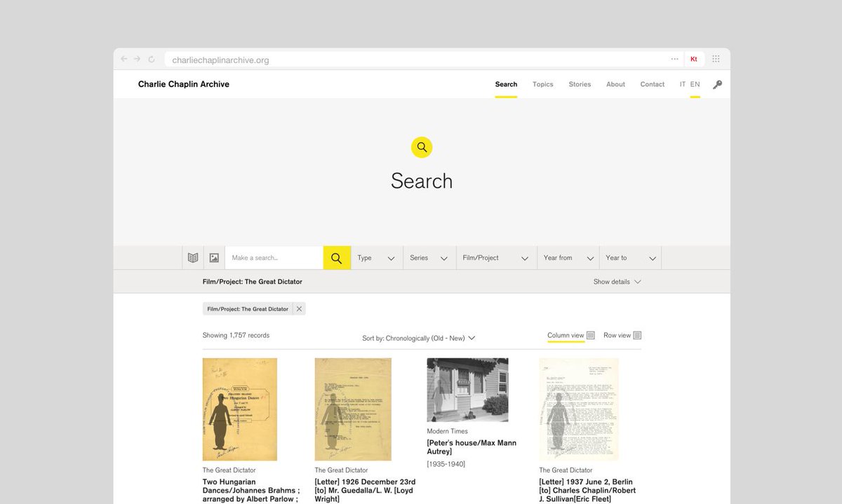Go to the Search nav tab

[506, 84]
